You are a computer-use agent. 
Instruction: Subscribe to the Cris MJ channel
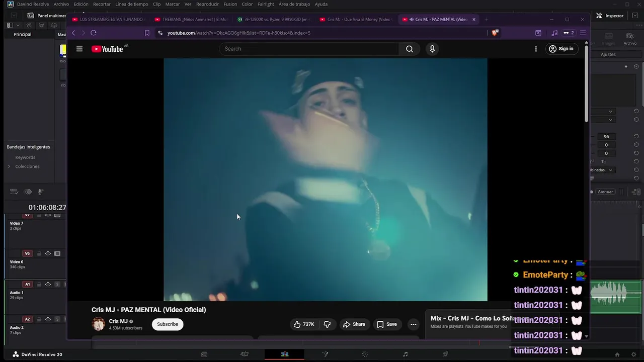pos(168,324)
